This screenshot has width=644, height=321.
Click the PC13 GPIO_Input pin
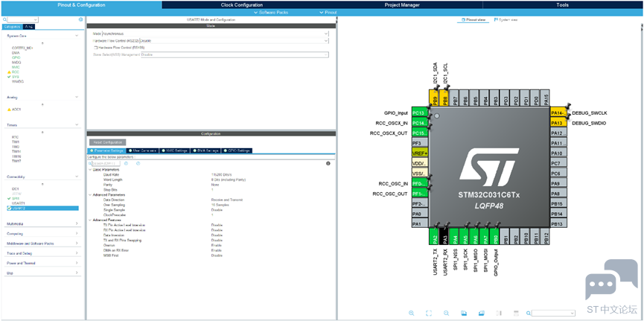coord(420,113)
